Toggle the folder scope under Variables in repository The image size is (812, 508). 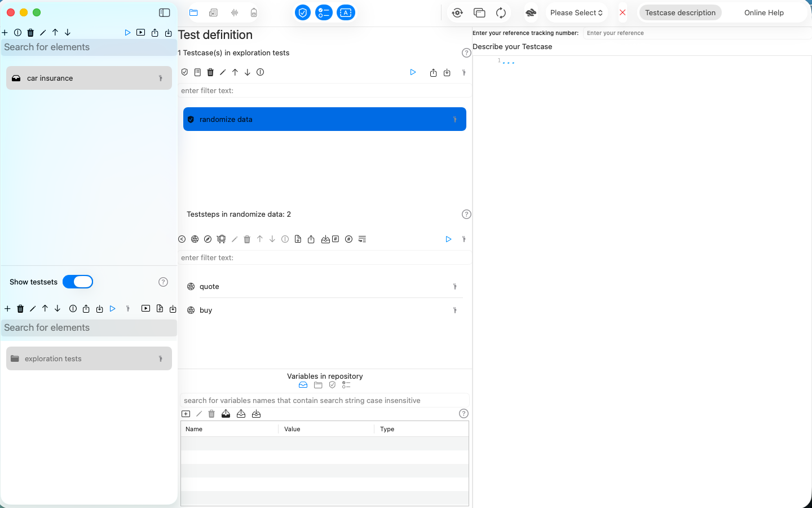317,384
